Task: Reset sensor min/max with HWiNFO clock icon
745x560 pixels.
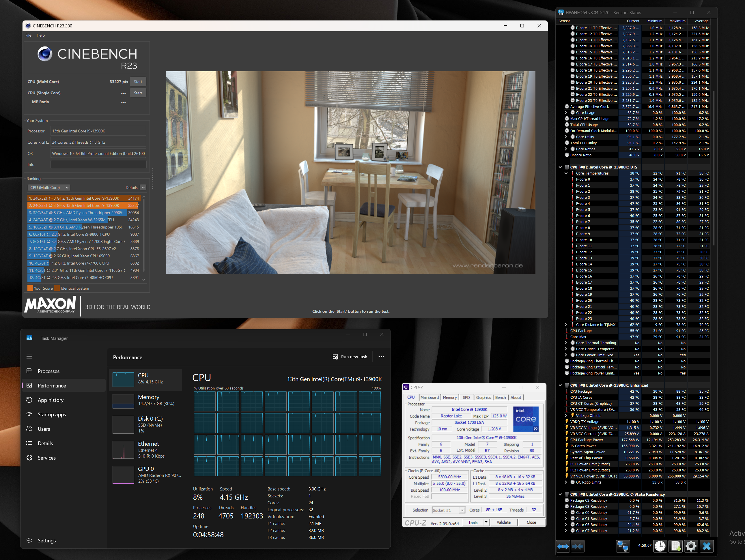Action: click(x=660, y=546)
